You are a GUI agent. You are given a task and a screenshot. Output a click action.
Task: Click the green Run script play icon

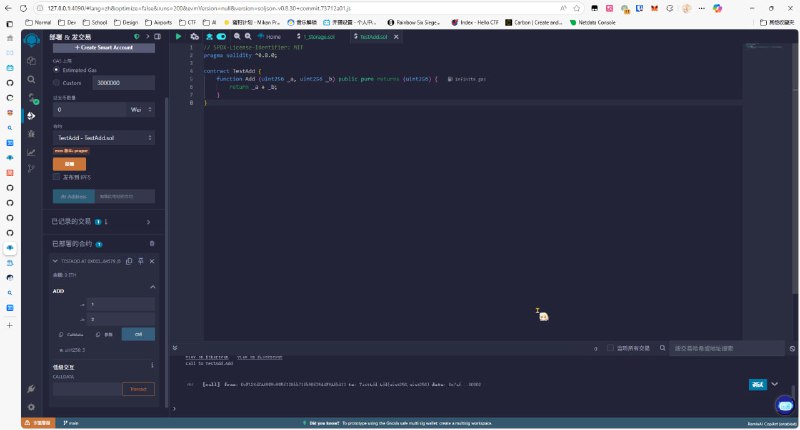click(x=179, y=36)
